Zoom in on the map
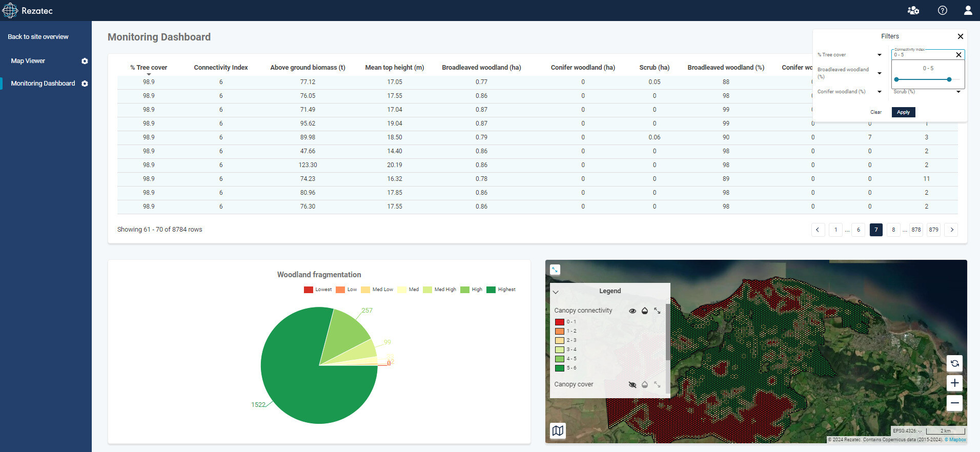Viewport: 980px width, 452px height. (x=954, y=383)
